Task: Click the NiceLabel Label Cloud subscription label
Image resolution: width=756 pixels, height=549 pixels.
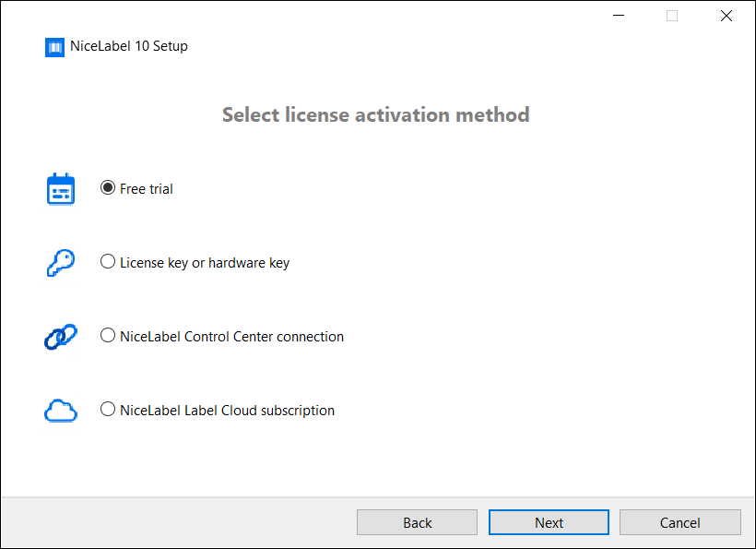Action: point(227,410)
